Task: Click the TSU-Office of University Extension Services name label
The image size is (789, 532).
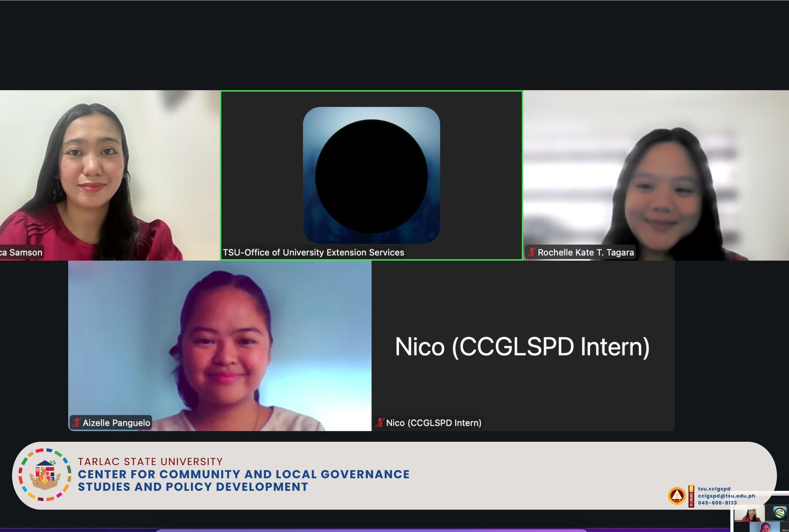Action: coord(314,253)
